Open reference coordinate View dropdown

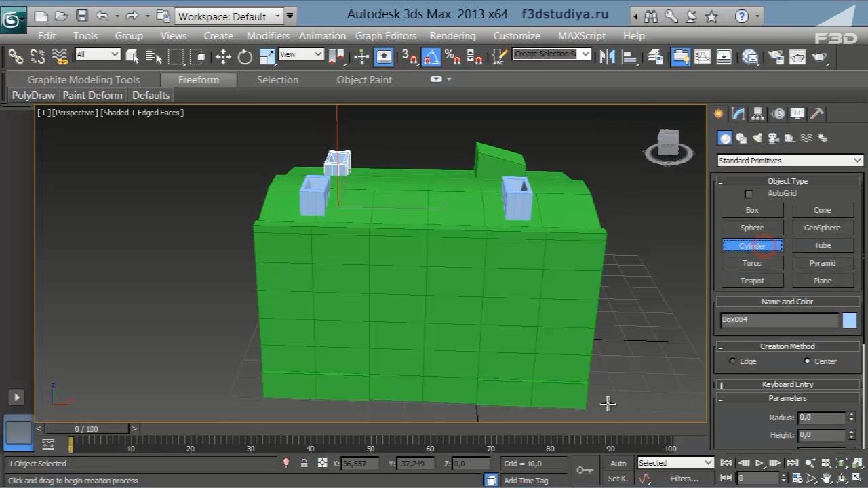pyautogui.click(x=301, y=54)
